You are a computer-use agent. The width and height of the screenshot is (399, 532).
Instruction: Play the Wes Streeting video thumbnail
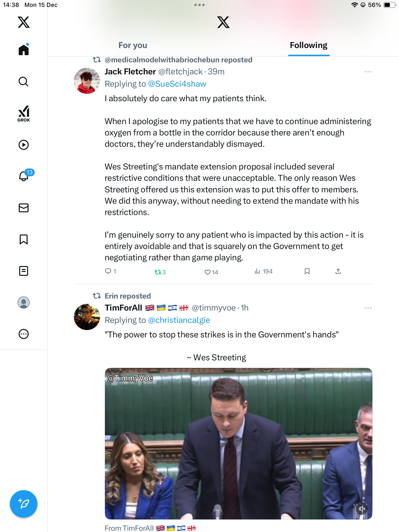[238, 443]
